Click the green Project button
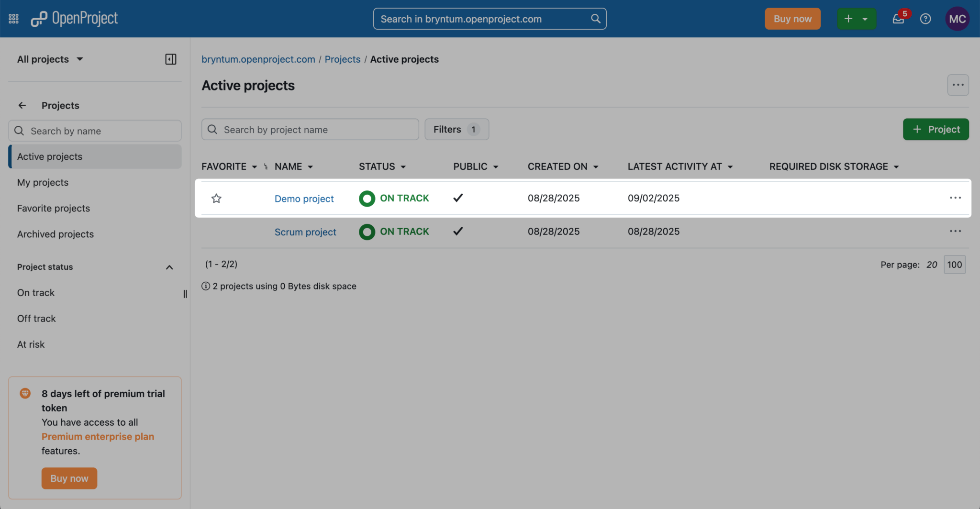 [935, 130]
